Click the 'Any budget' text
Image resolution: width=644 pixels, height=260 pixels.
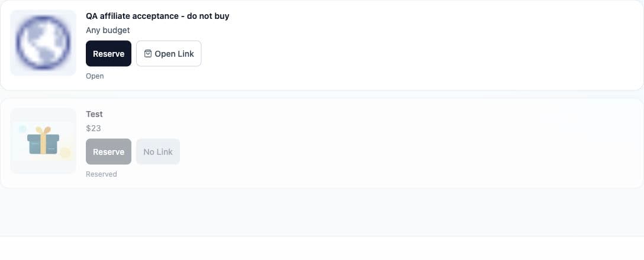point(108,30)
